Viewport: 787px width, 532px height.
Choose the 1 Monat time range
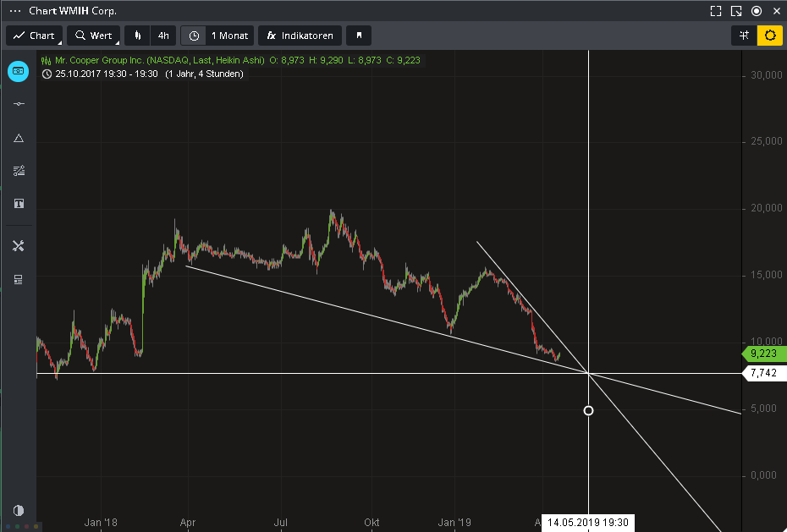pos(230,36)
